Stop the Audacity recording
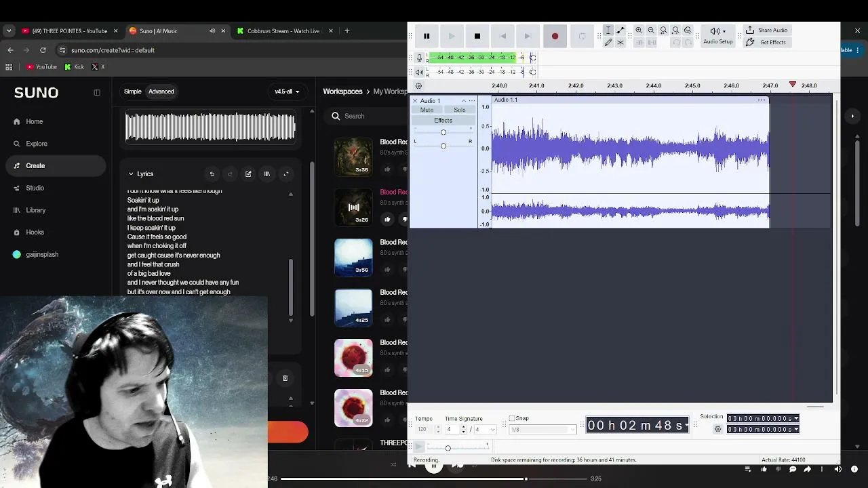The width and height of the screenshot is (868, 488). [x=477, y=36]
